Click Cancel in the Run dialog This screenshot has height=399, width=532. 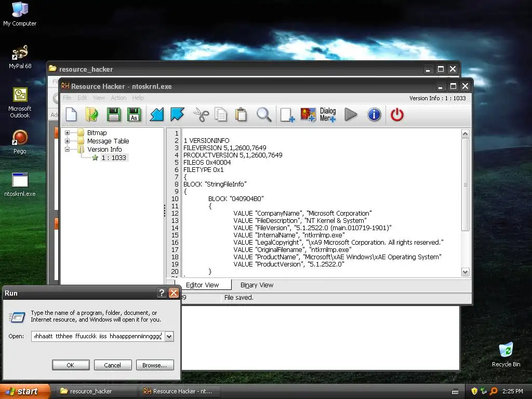click(x=112, y=365)
